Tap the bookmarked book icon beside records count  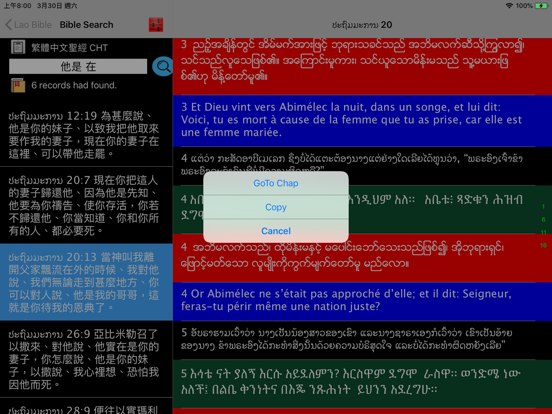point(18,85)
